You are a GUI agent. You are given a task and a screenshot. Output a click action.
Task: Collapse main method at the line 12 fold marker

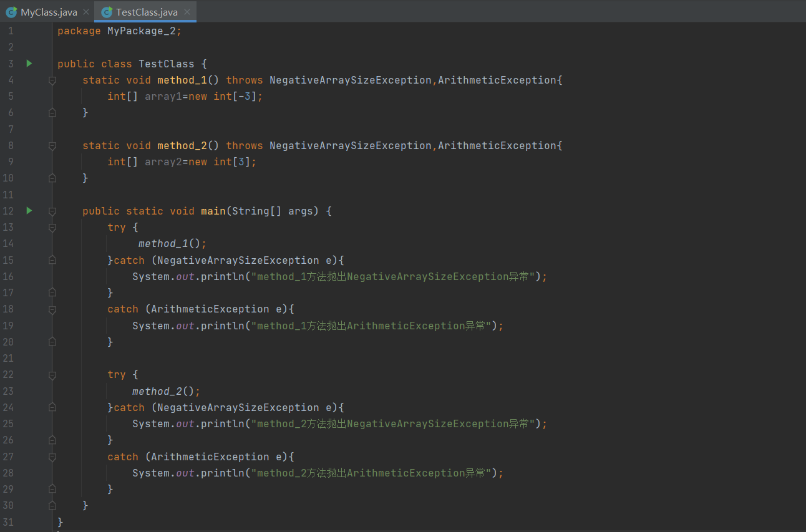[x=52, y=211]
